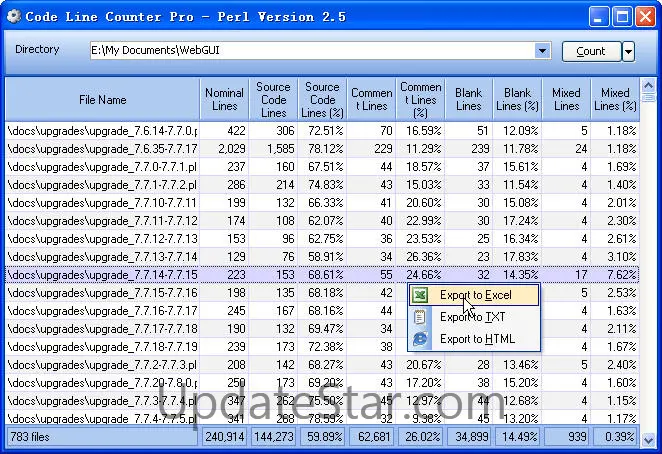662x454 pixels.
Task: Click comment percent 26.36% cell
Action: [x=423, y=257]
